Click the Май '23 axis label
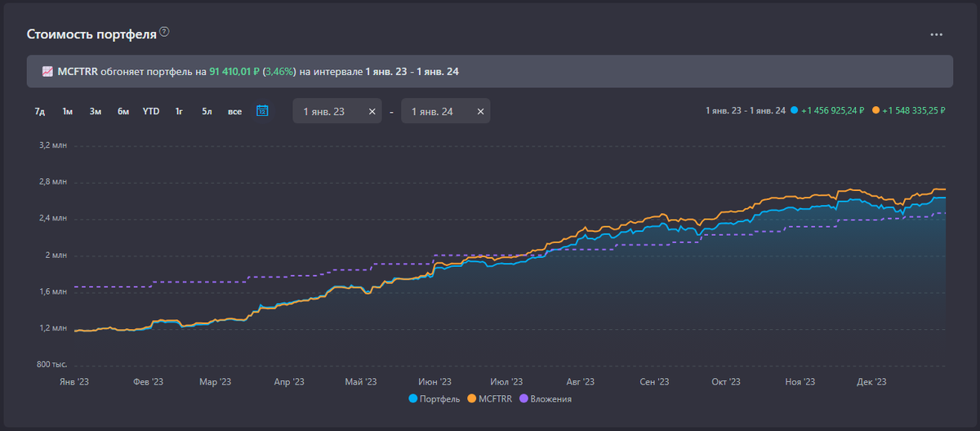 tap(361, 381)
